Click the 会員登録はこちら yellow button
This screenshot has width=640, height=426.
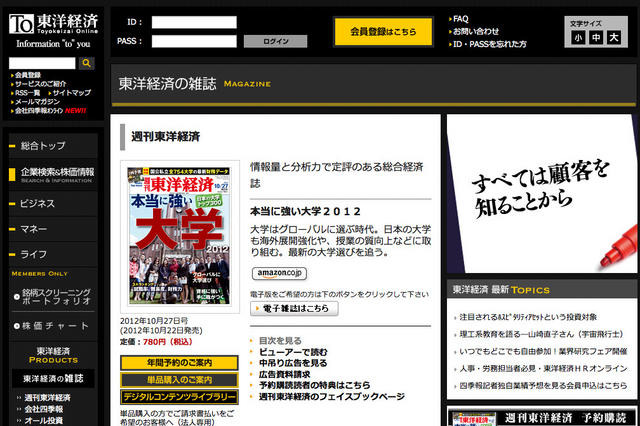point(383,31)
